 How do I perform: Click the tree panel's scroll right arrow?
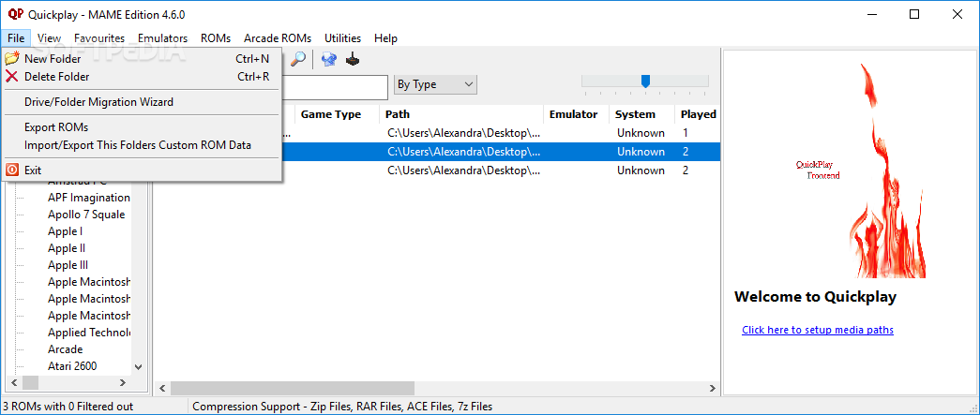[x=123, y=382]
